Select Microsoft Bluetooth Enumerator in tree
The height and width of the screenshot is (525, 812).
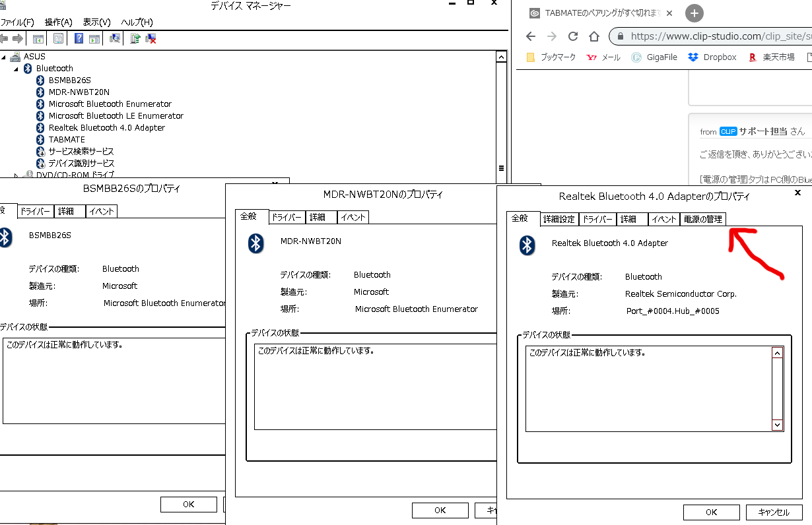[110, 104]
